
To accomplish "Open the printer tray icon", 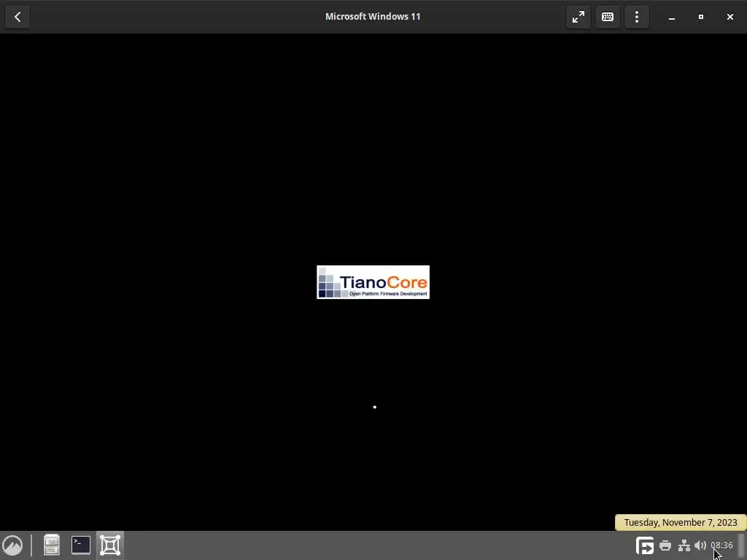I will point(665,545).
